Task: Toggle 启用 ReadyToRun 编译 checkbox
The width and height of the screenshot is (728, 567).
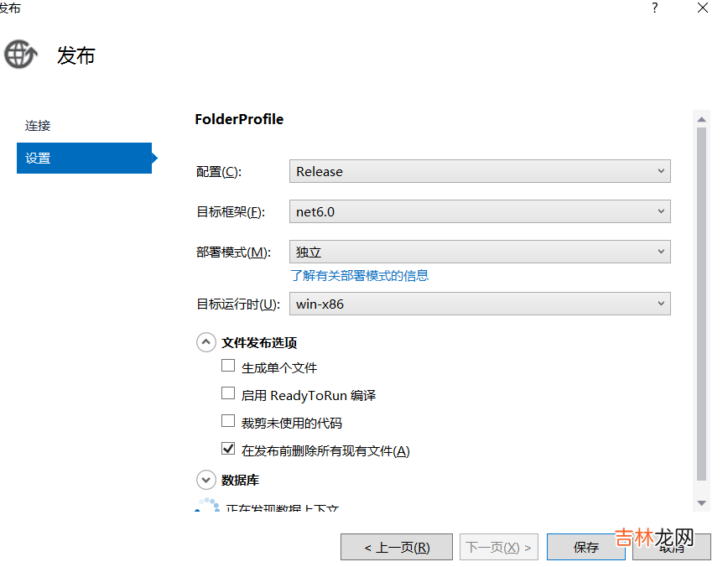Action: [x=228, y=393]
